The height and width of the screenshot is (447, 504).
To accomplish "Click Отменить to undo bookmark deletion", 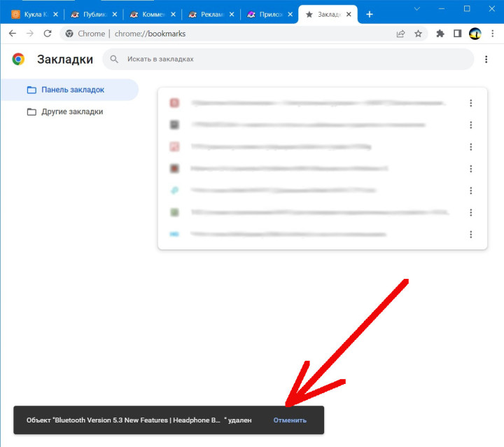I will (x=290, y=420).
